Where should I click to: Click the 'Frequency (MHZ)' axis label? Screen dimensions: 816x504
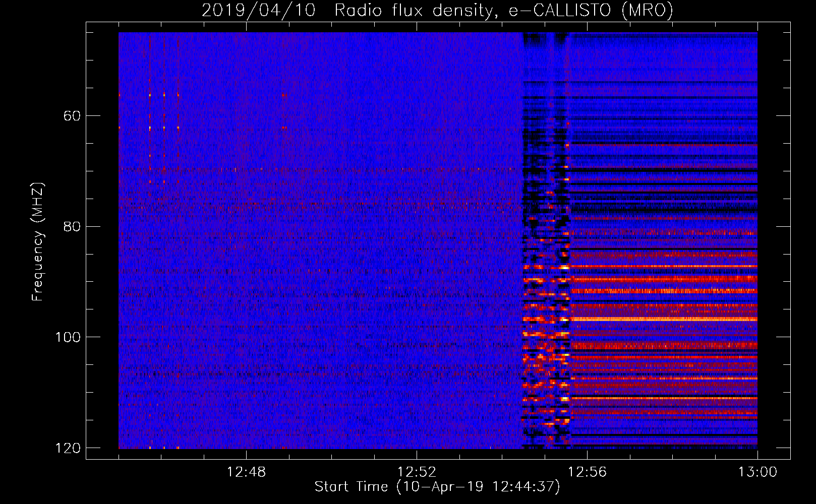(x=38, y=242)
